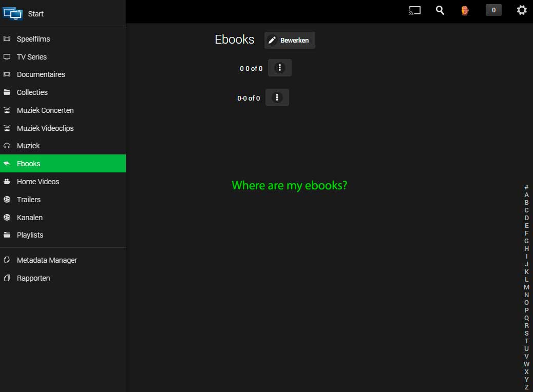533x392 pixels.
Task: Open the first overflow menu near 0-0 of 0
Action: [x=279, y=67]
